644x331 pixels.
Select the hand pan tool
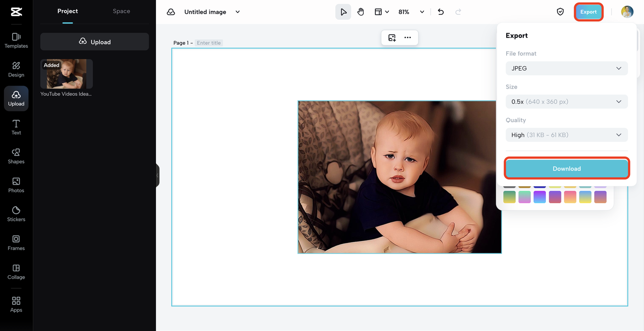tap(361, 12)
